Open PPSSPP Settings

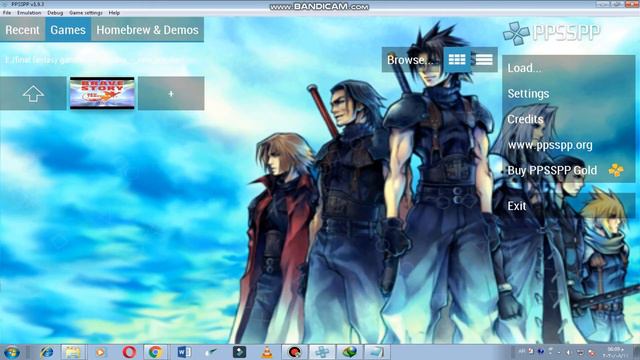569,93
